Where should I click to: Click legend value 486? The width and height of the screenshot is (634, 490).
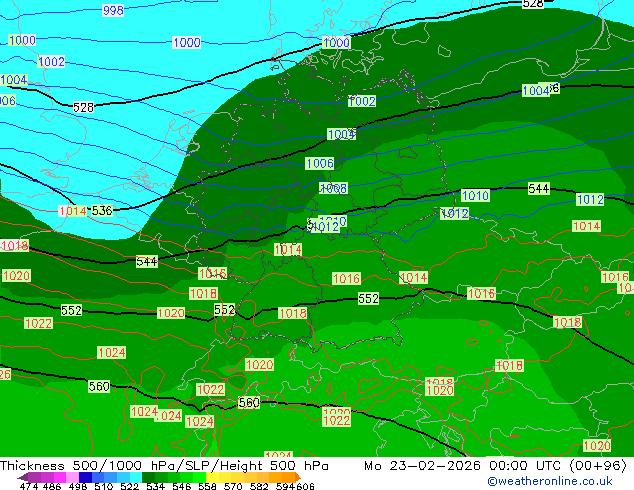(51, 486)
